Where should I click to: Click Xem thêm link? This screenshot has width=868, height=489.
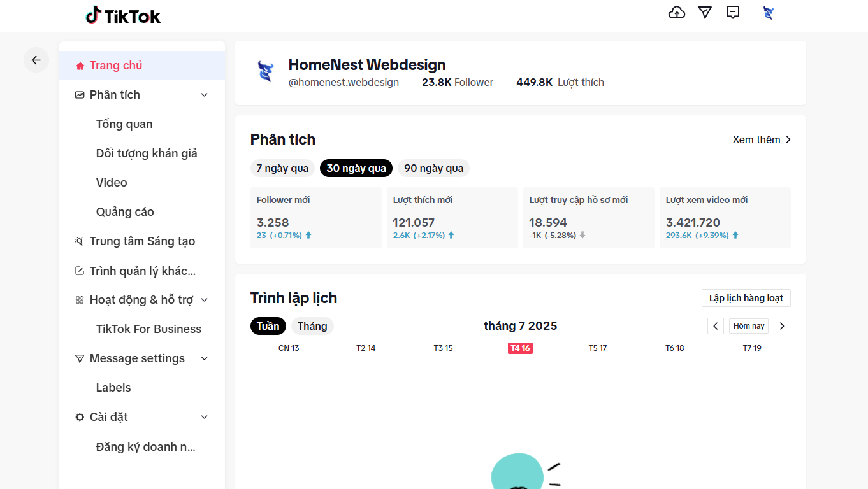pos(756,139)
